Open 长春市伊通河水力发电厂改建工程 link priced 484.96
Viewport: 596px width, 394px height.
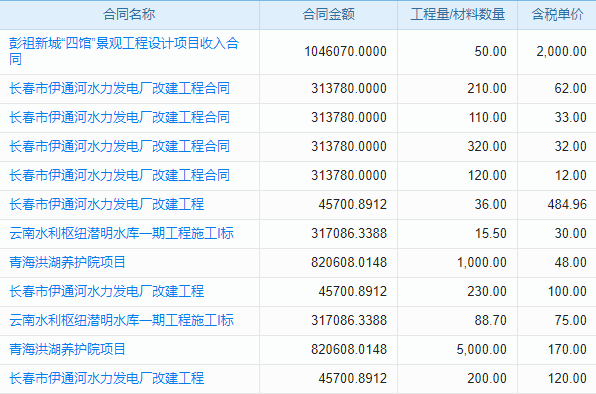click(107, 204)
